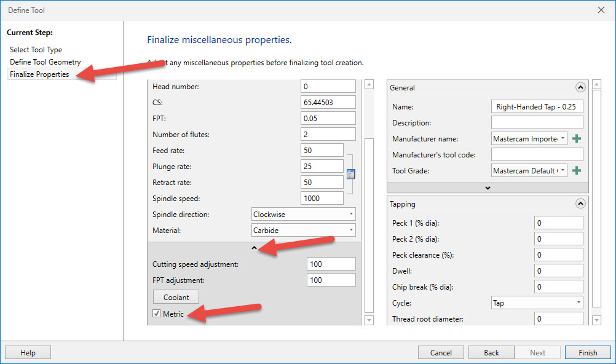This screenshot has height=364, width=616.
Task: Click the Help button
Action: tap(28, 352)
